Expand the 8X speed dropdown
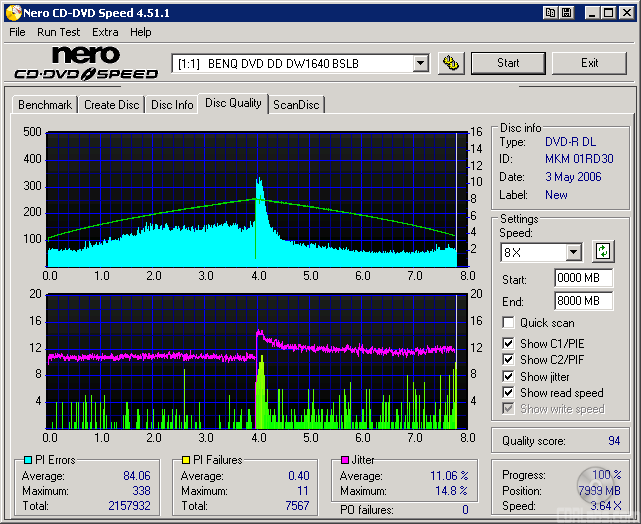The width and height of the screenshot is (641, 524). pos(573,252)
